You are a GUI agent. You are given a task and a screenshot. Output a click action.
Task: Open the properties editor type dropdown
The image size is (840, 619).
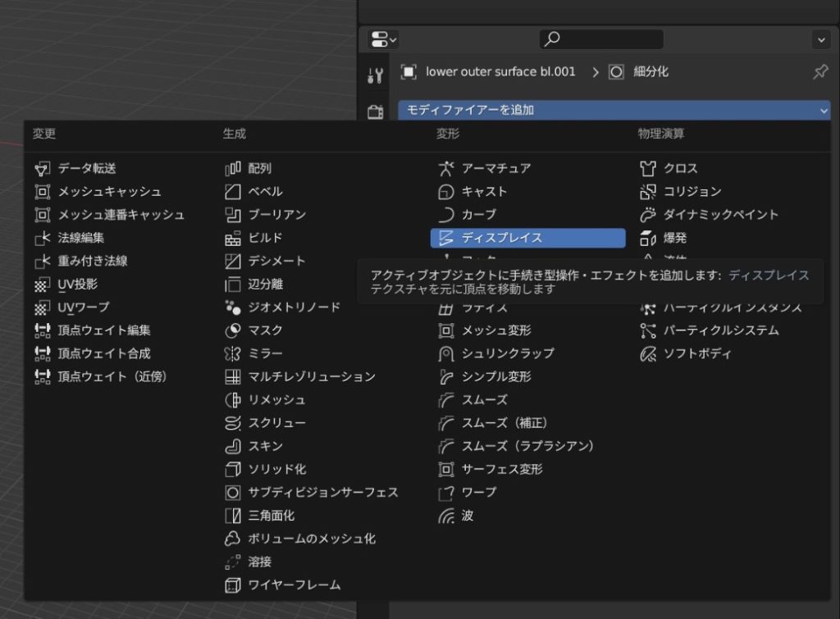[383, 39]
